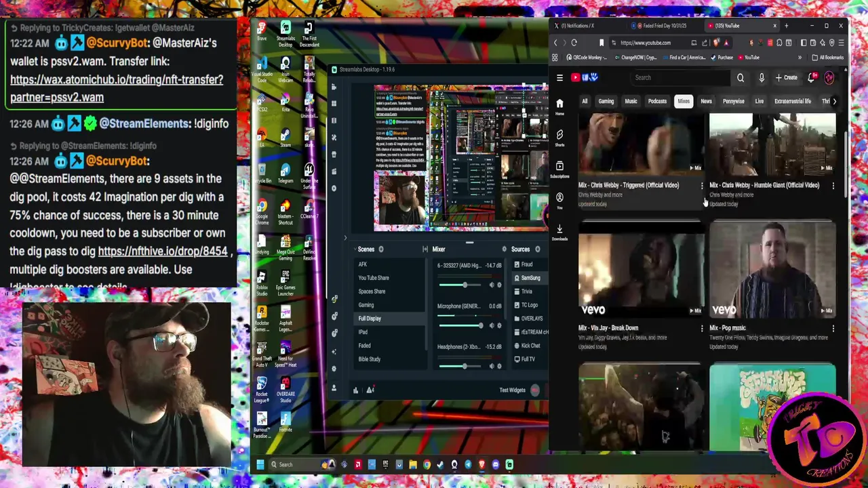The width and height of the screenshot is (868, 488).
Task: Select the IPad scene
Action: point(363,332)
